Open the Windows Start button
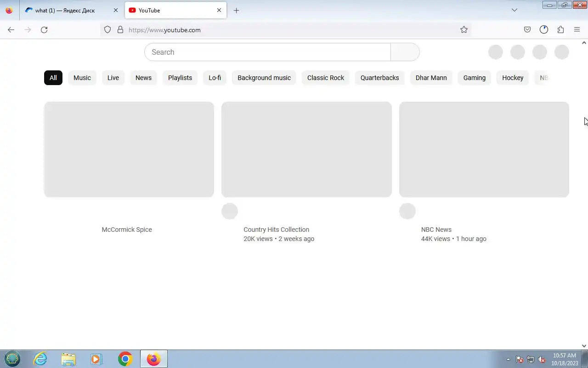Image resolution: width=588 pixels, height=368 pixels. click(12, 359)
